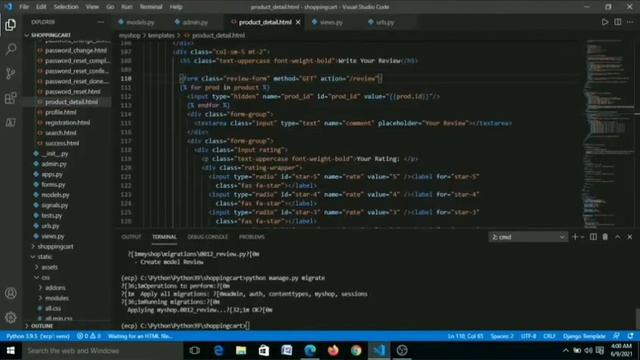The width and height of the screenshot is (640, 360).
Task: Collapse the css folder
Action: [42, 278]
